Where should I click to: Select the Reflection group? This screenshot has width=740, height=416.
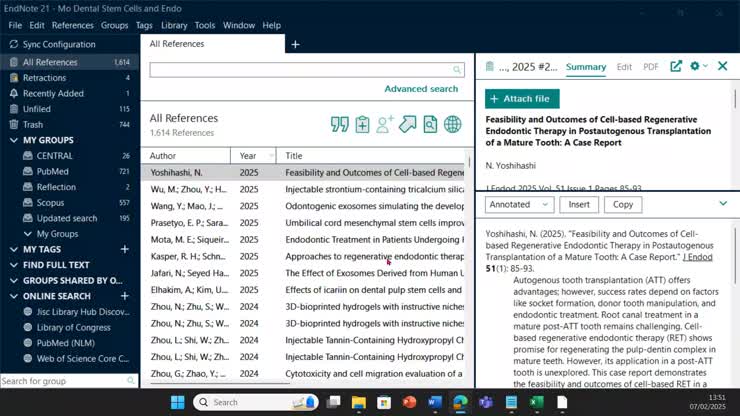[x=70, y=187]
